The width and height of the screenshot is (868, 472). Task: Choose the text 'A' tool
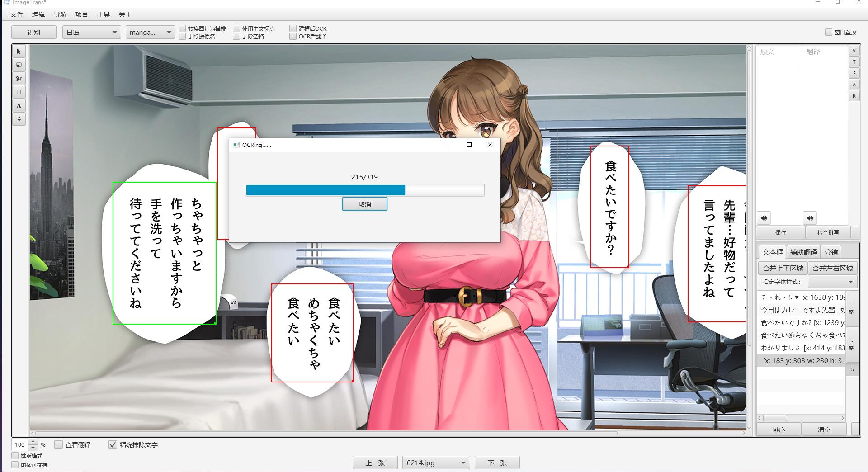point(19,106)
